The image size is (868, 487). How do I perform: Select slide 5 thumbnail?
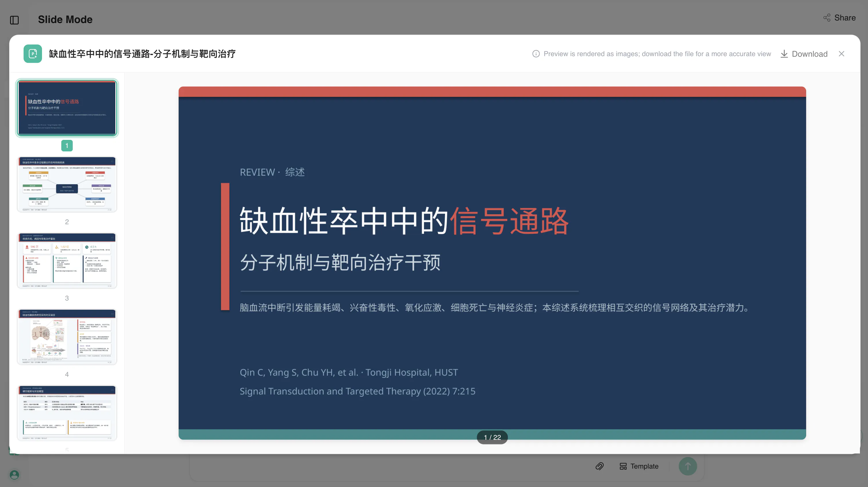click(67, 413)
